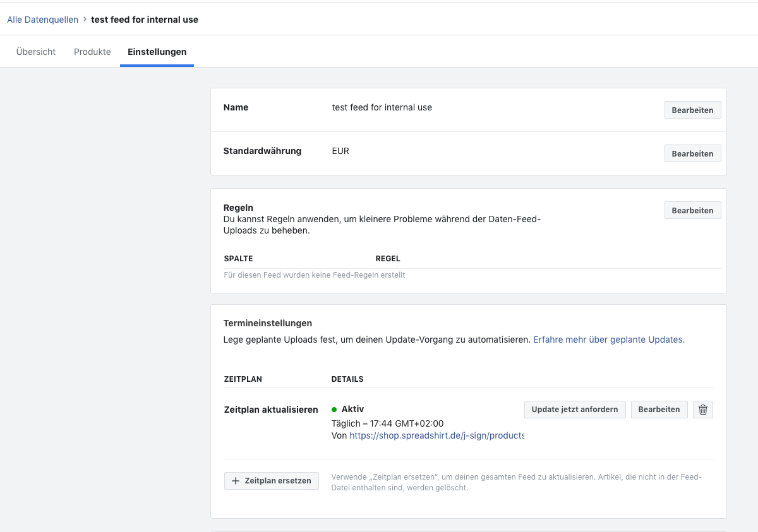This screenshot has height=532, width=758.
Task: Click the breadcrumb chevron after Alle Datenquellen
Action: [85, 20]
